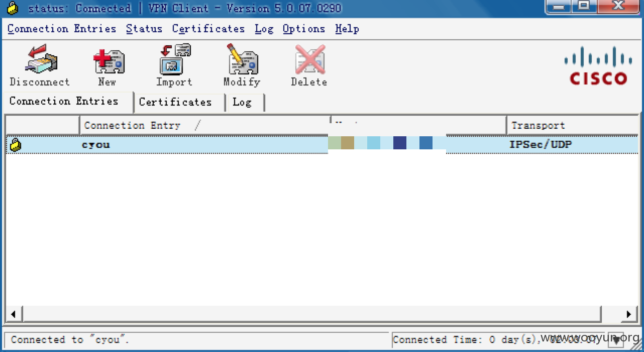Open the Certificates menu
Screen dimensions: 644x352
coord(208,29)
